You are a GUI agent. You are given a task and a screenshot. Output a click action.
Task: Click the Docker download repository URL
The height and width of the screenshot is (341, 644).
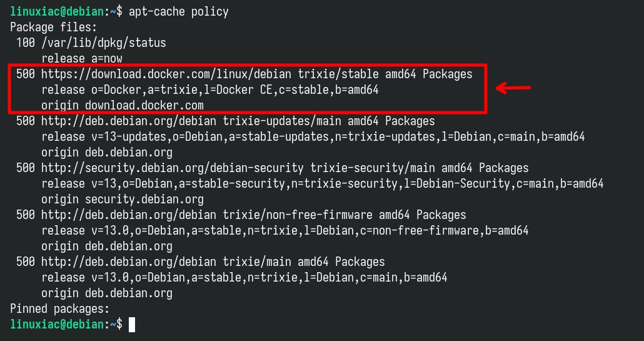point(257,74)
